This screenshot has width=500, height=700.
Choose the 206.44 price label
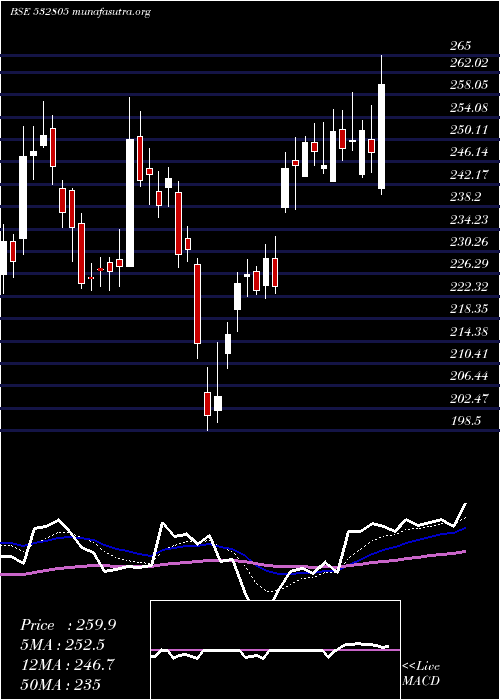point(469,376)
